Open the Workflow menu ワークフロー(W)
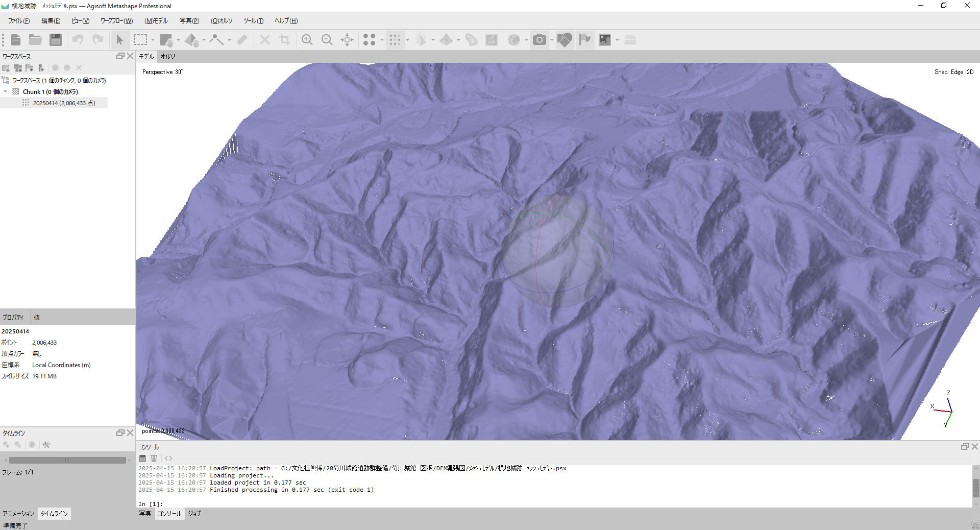The image size is (980, 530). pos(116,21)
